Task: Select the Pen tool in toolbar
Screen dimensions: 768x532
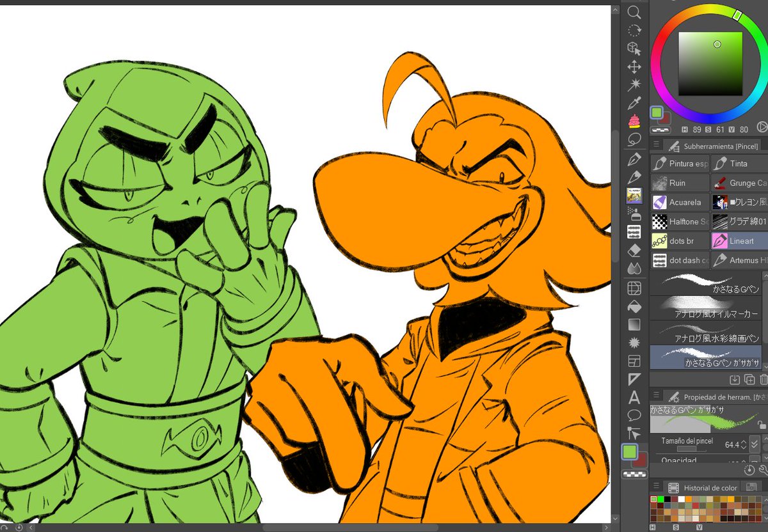Action: coord(634,159)
